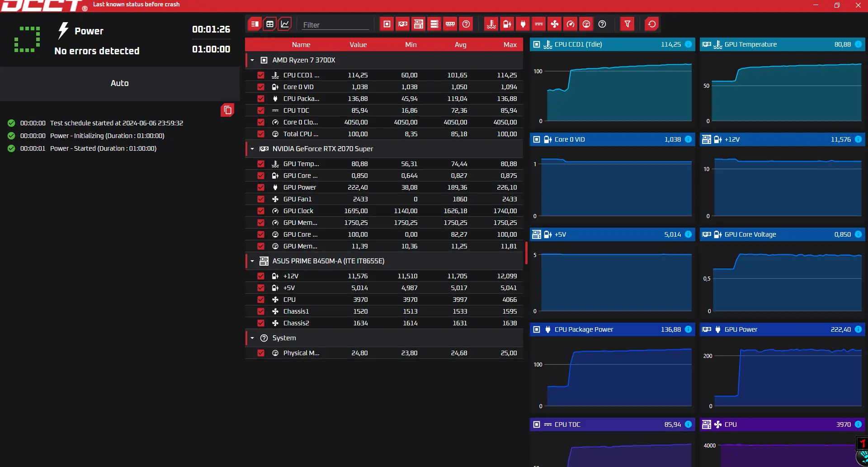868x467 pixels.
Task: Open info for CPU TDC graph
Action: (688, 424)
